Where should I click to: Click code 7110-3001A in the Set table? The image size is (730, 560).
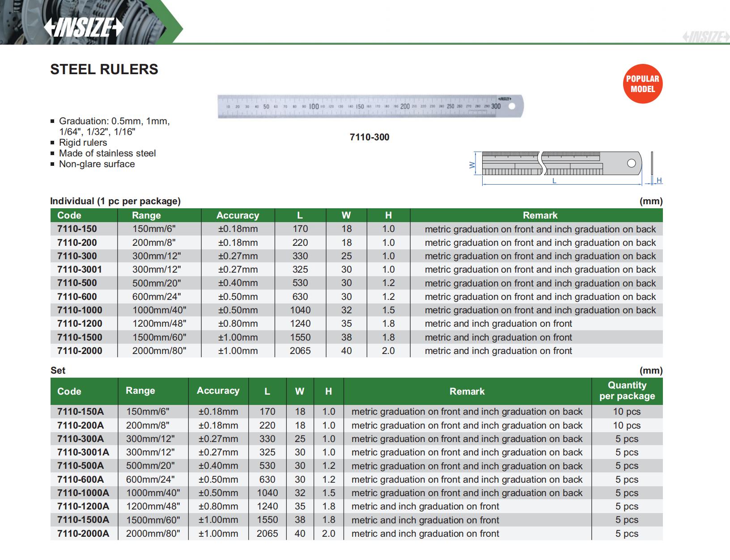[83, 452]
